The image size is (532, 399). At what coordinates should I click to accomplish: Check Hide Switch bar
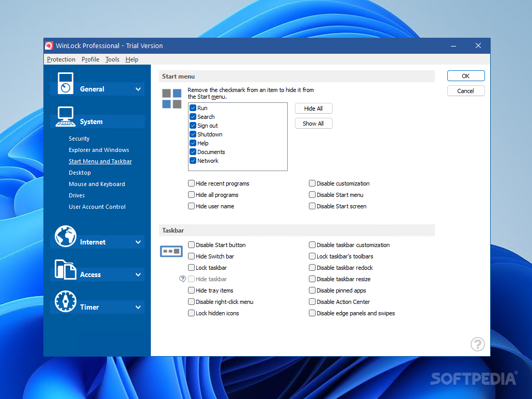click(191, 256)
